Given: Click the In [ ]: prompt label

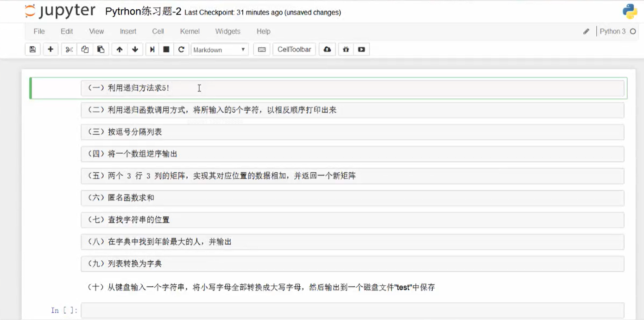Looking at the screenshot, I should [64, 310].
